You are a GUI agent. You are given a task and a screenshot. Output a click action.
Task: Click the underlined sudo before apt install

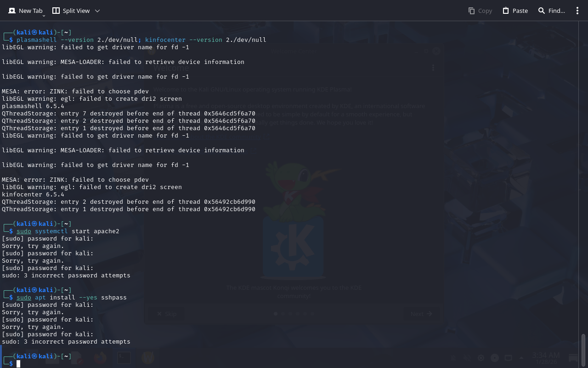(24, 298)
